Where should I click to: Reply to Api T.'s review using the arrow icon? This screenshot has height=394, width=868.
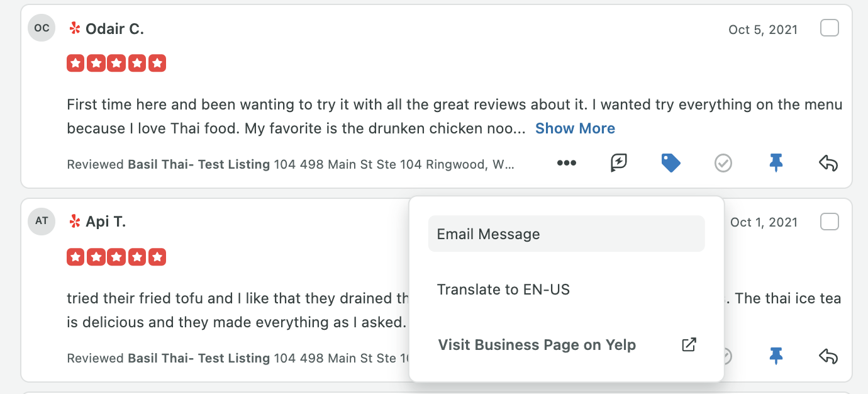[828, 357]
